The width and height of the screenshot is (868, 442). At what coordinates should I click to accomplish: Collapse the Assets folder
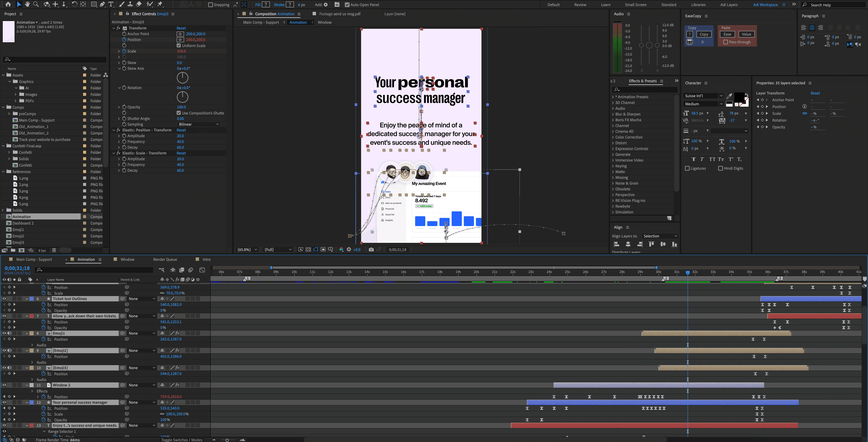click(4, 75)
